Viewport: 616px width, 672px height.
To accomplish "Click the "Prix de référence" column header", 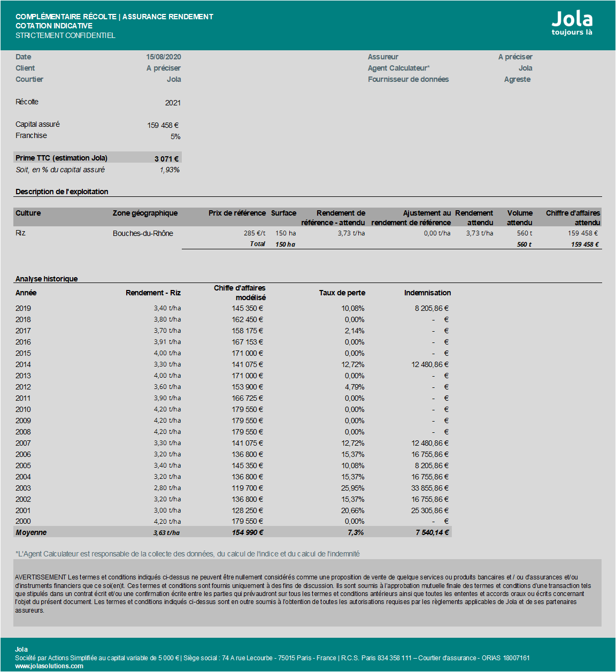I will pyautogui.click(x=237, y=213).
